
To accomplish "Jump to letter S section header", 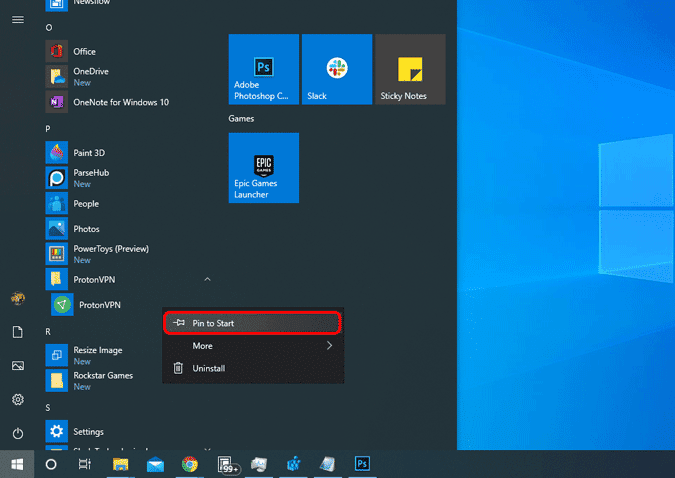I will tap(48, 407).
